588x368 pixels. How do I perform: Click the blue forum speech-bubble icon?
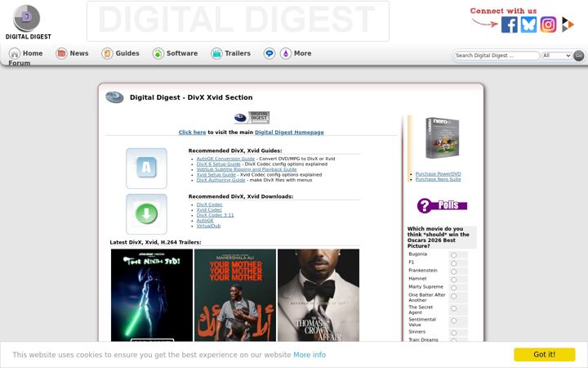[269, 53]
